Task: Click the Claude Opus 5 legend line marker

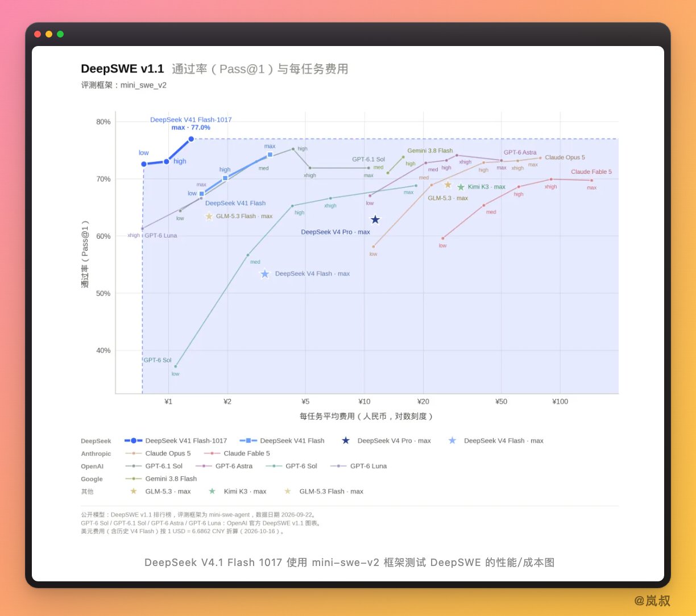Action: point(133,453)
